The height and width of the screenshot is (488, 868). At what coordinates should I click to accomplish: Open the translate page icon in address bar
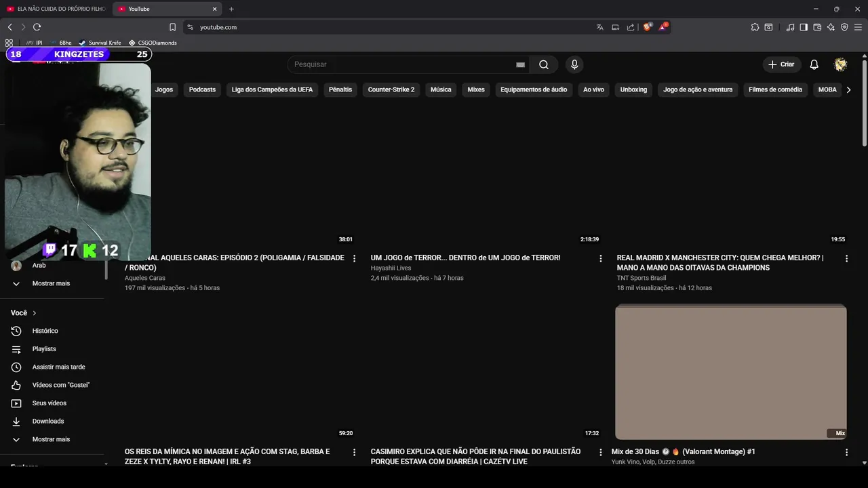tap(599, 27)
